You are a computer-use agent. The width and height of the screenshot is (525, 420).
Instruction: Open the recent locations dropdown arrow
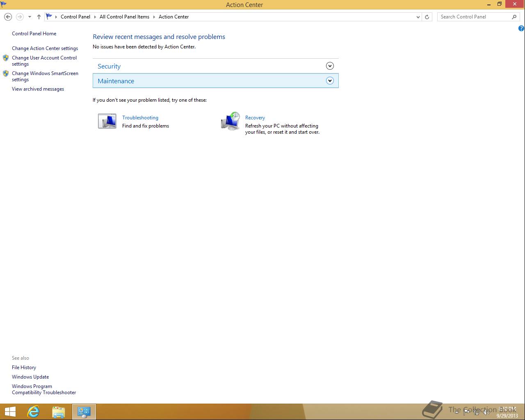click(x=30, y=17)
